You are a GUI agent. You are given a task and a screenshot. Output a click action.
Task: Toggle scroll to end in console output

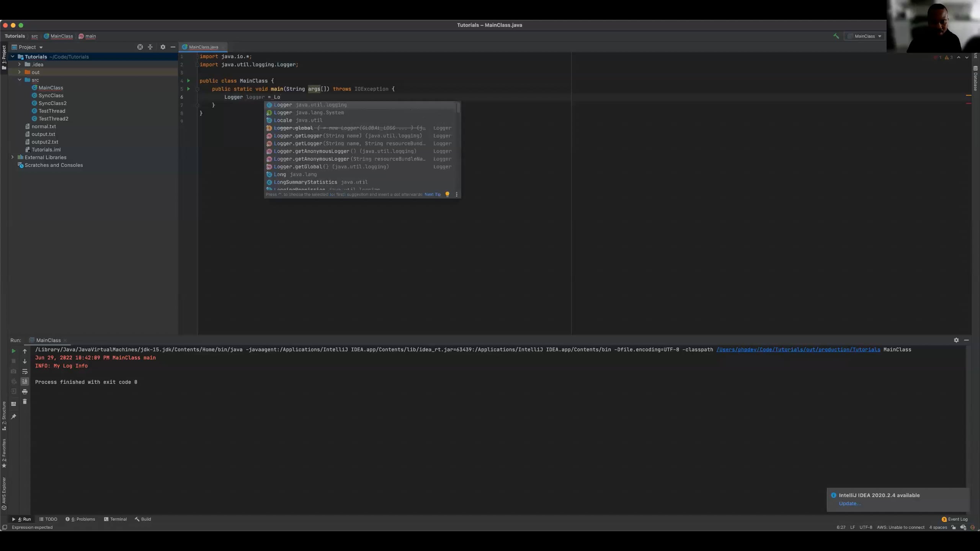point(25,381)
